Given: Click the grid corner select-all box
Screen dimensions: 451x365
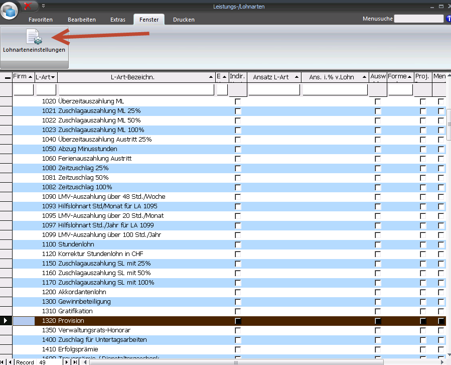Looking at the screenshot, I should coord(6,77).
